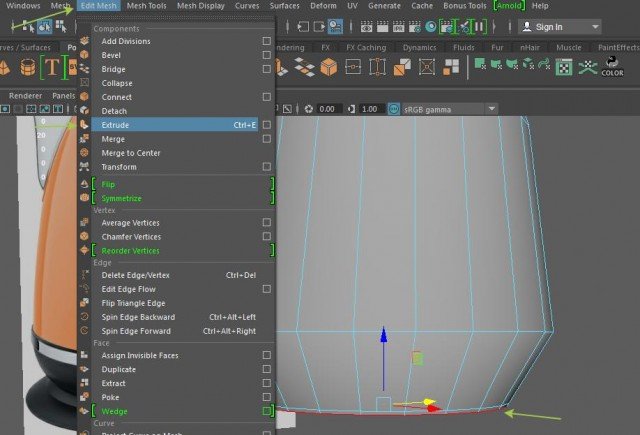This screenshot has width=640, height=435.
Task: Click the pause render icon in status line
Action: 477,27
